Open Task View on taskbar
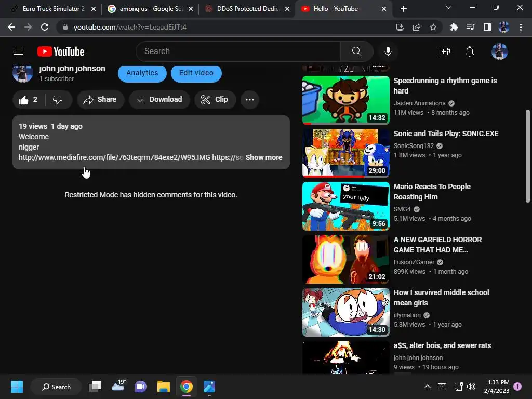The height and width of the screenshot is (399, 532). 95,387
